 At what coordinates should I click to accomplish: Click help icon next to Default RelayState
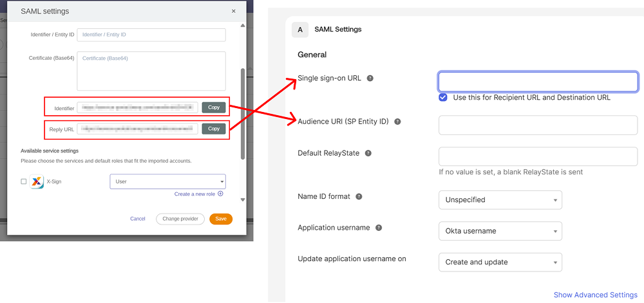tap(368, 153)
